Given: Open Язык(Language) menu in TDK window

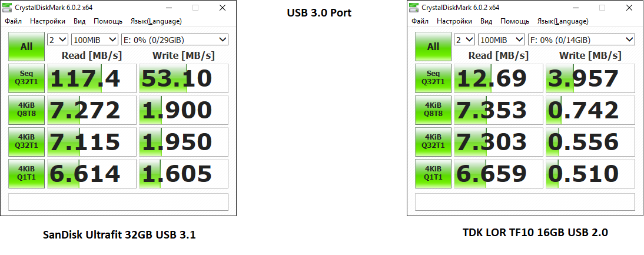Looking at the screenshot, I should pos(563,21).
